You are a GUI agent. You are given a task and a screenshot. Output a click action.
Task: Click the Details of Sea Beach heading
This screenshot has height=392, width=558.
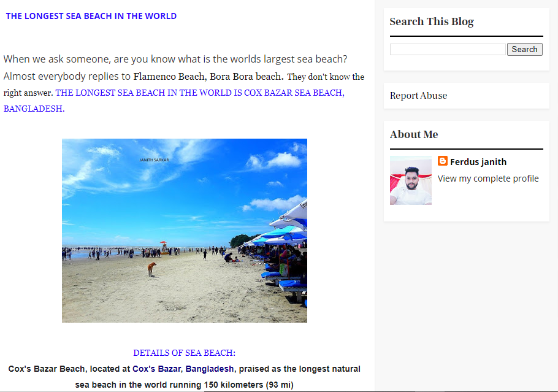point(185,353)
